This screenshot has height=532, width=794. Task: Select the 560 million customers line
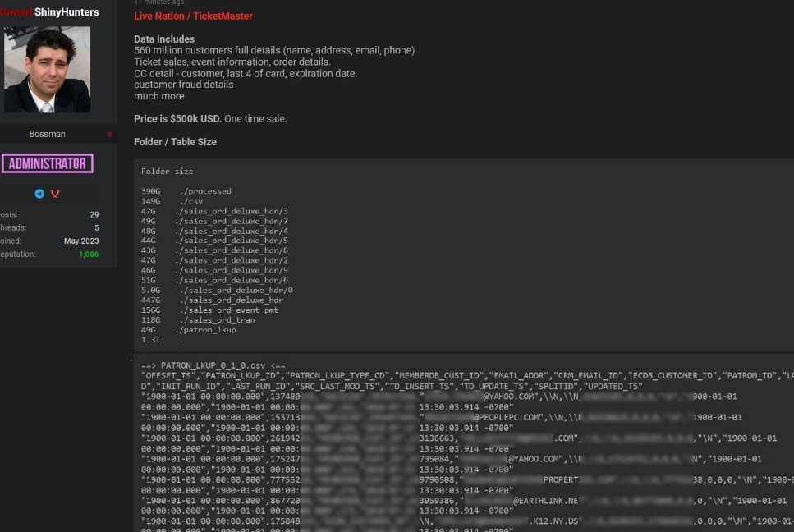pyautogui.click(x=274, y=50)
